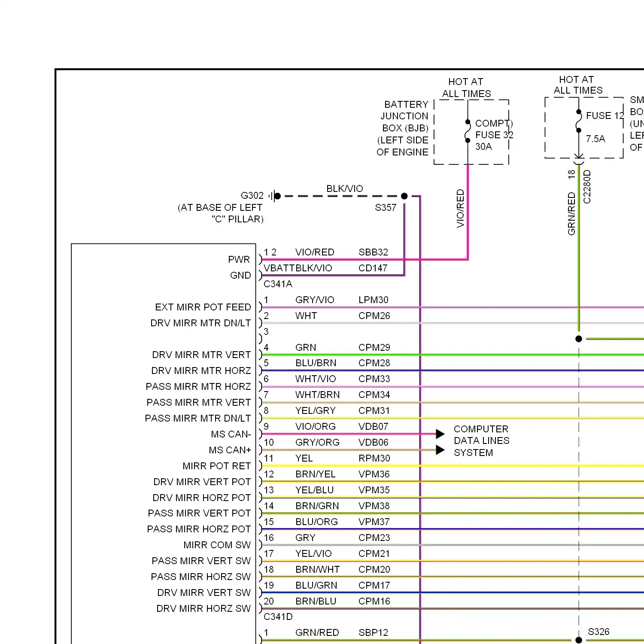Screen dimensions: 644x644
Task: Click the MIRR POT RET label
Action: click(217, 466)
